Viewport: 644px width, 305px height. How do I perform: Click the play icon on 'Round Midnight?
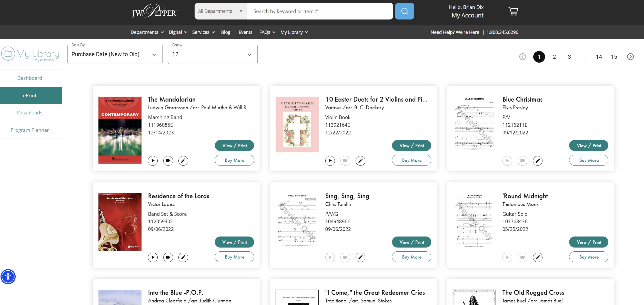coord(507,257)
